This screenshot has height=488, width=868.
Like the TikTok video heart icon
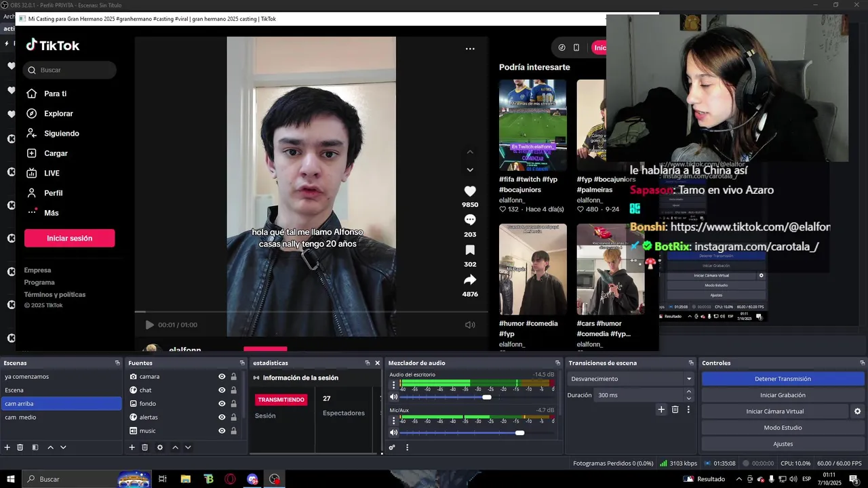470,191
